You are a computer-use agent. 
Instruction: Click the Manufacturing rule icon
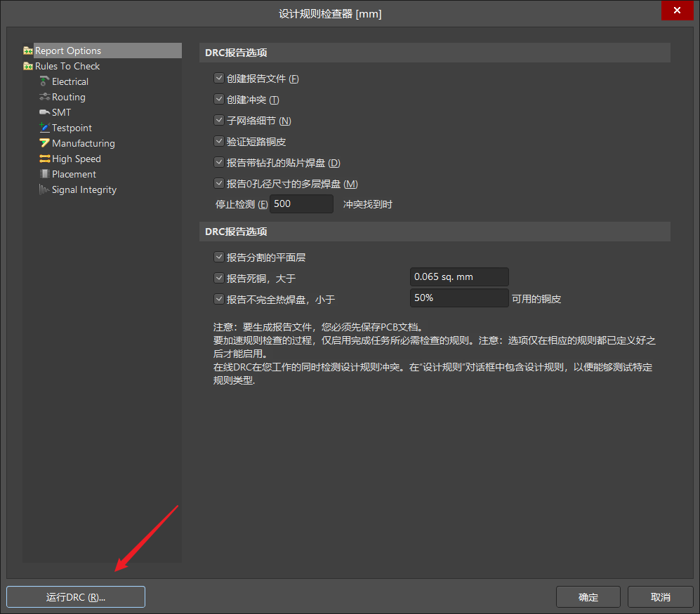coord(44,143)
